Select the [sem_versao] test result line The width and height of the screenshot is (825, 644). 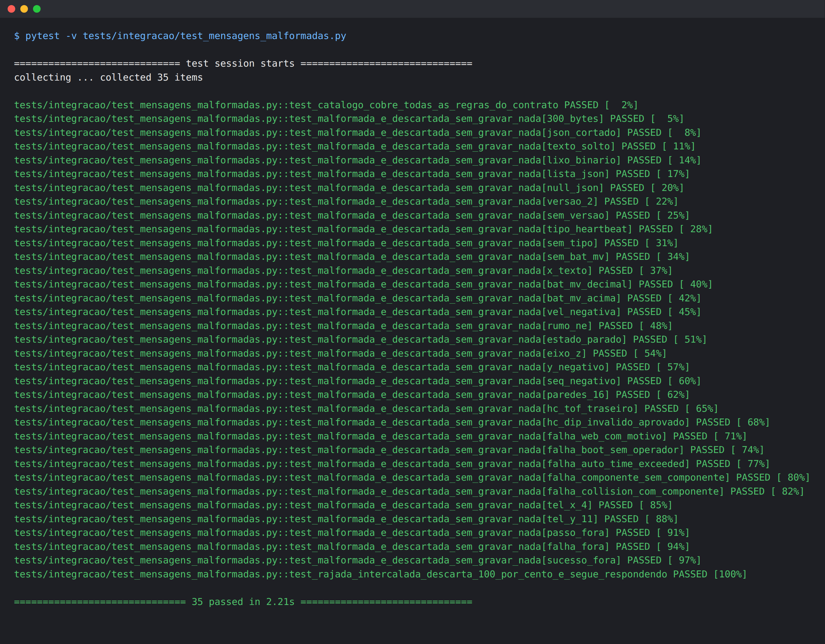pos(352,215)
